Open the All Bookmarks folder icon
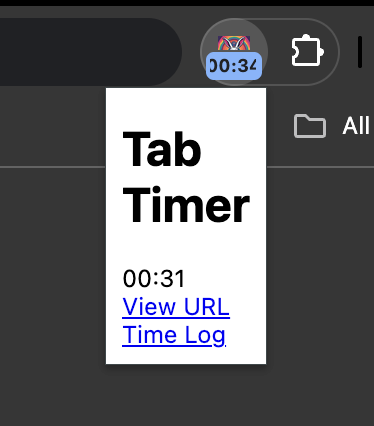This screenshot has height=426, width=374. tap(310, 126)
